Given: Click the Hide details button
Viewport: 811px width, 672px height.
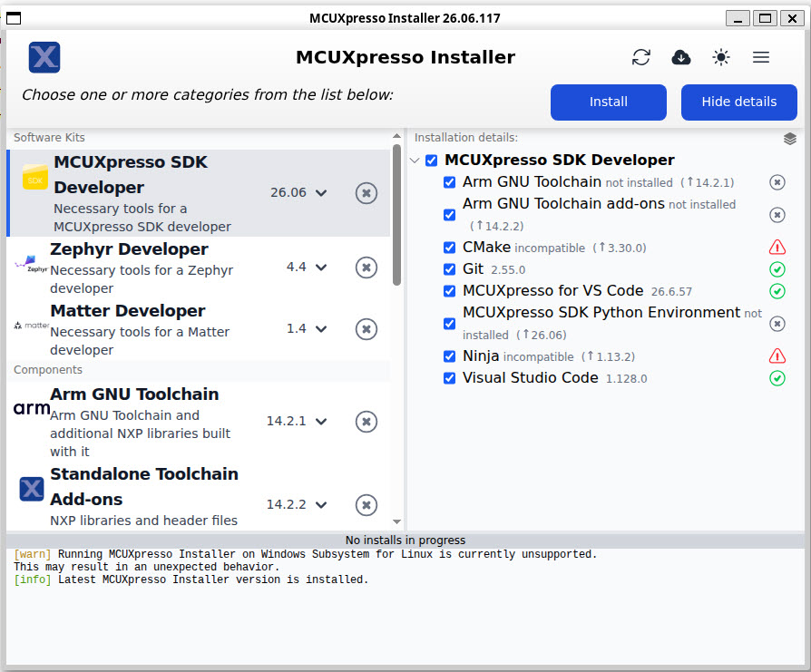Looking at the screenshot, I should (x=738, y=102).
